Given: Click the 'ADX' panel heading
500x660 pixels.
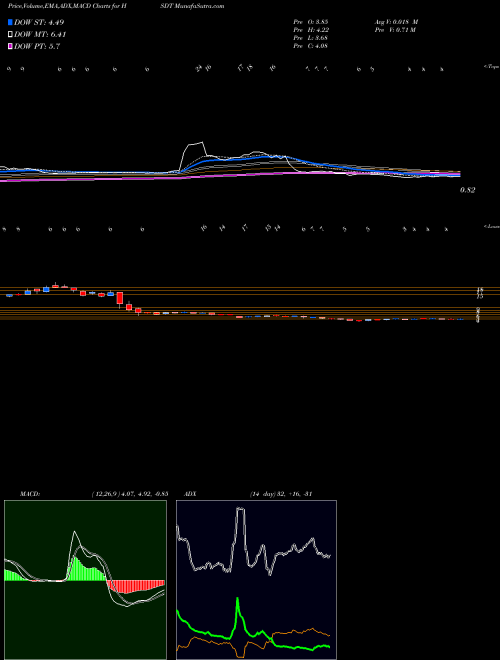Looking at the screenshot, I should click(x=189, y=493).
